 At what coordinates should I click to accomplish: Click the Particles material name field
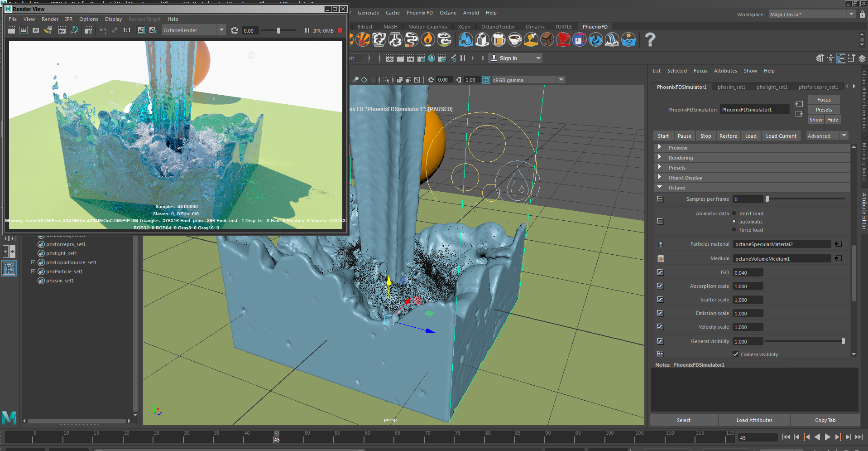click(782, 244)
